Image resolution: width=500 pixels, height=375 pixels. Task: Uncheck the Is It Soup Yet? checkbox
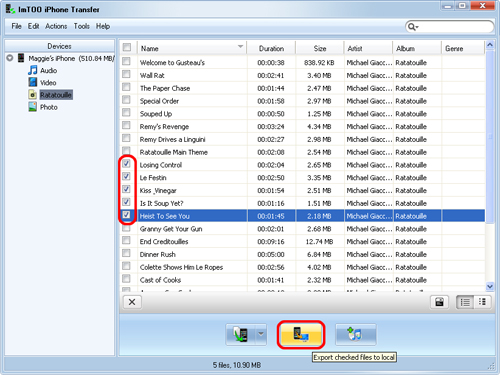126,202
